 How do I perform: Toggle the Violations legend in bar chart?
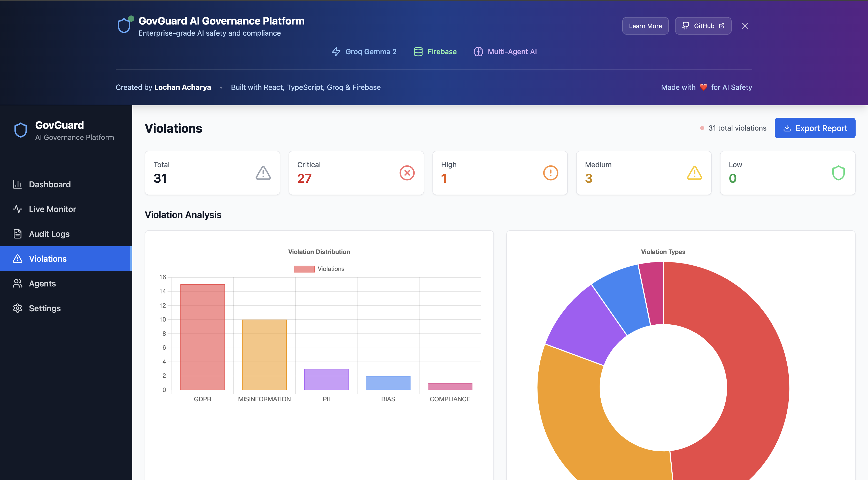tap(319, 269)
